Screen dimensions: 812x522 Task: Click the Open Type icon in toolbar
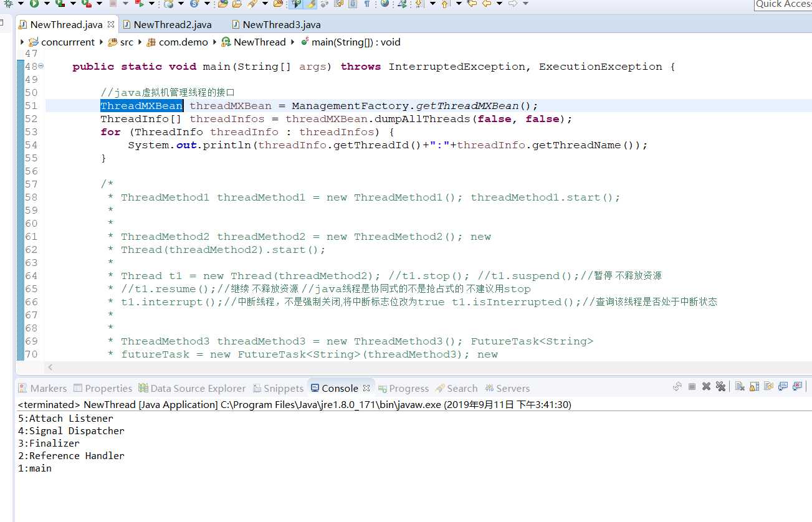click(222, 4)
